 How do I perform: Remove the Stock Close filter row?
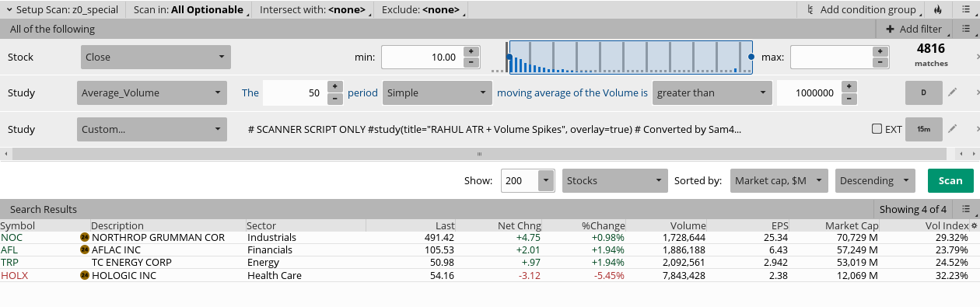tap(977, 57)
